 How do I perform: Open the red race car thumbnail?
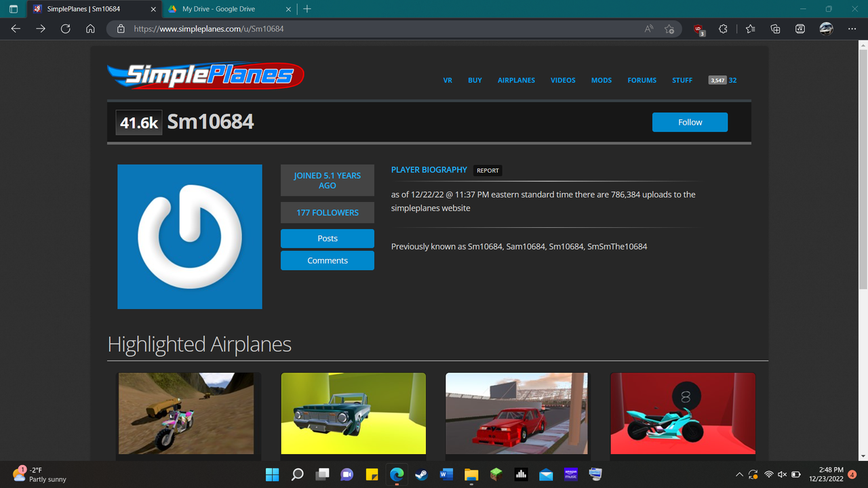(x=517, y=413)
